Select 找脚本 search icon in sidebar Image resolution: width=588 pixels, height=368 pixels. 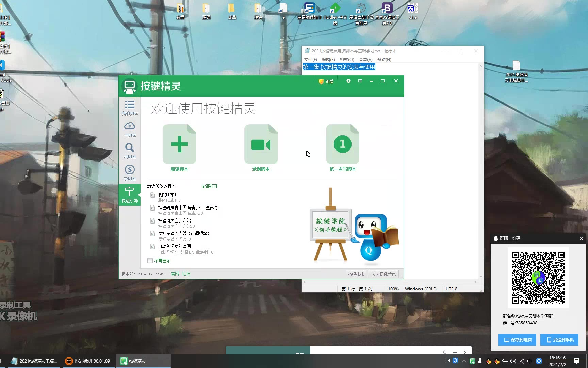point(130,151)
